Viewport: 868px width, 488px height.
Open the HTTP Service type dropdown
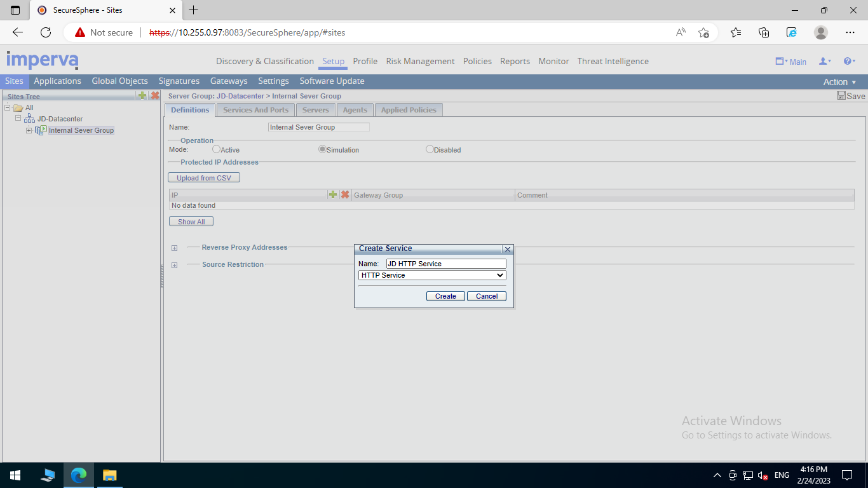(x=501, y=275)
